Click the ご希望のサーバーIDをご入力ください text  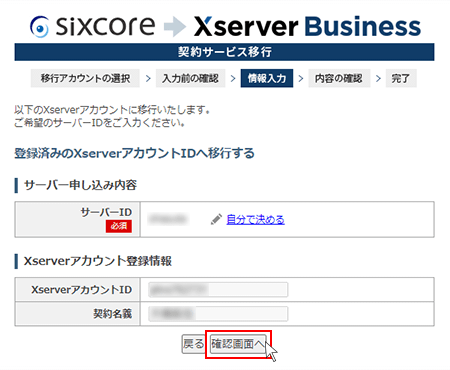100,123
